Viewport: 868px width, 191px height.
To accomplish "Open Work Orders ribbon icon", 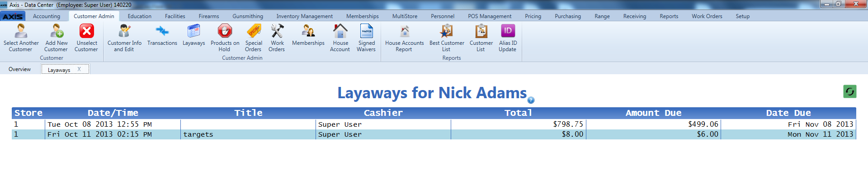I will (x=277, y=38).
